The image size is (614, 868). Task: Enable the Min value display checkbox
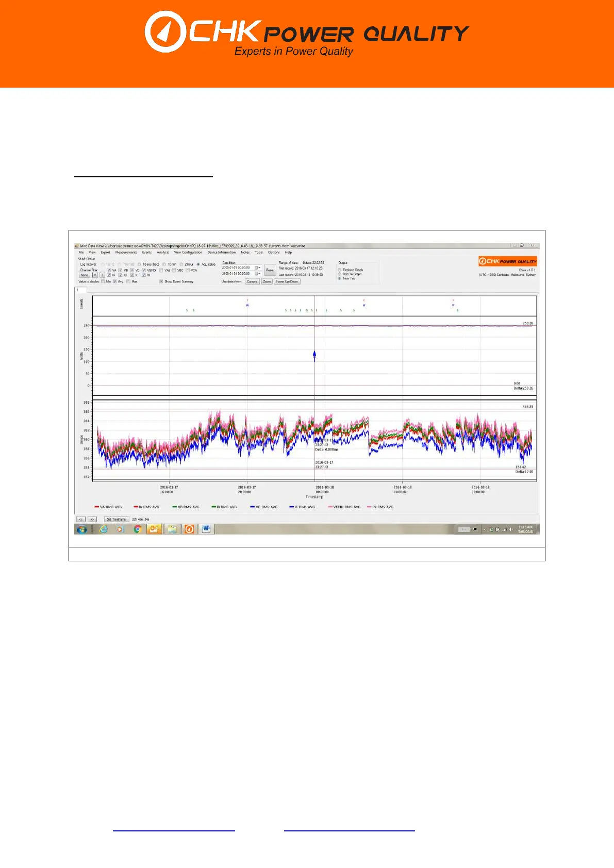coord(103,281)
